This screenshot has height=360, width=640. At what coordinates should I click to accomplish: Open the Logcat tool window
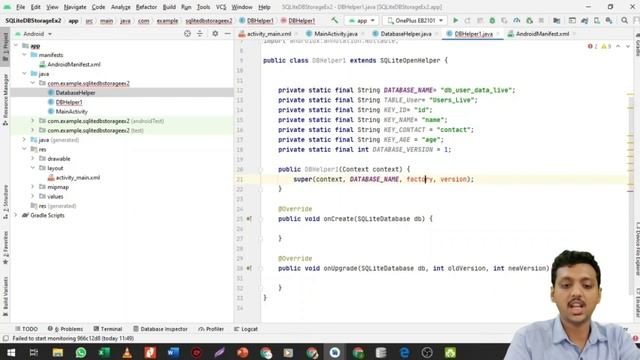pyautogui.click(x=246, y=329)
